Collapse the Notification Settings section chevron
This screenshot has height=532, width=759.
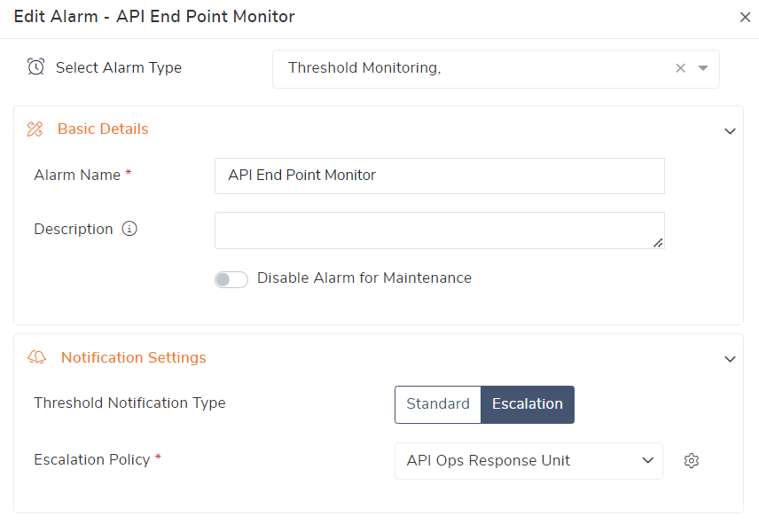(730, 359)
